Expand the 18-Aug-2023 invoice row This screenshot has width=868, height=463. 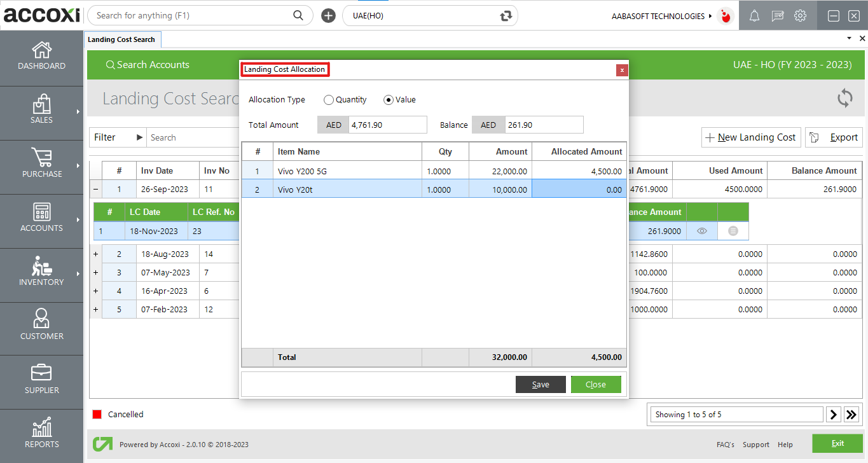[95, 254]
